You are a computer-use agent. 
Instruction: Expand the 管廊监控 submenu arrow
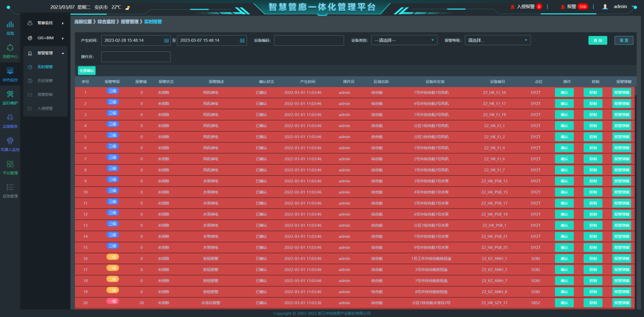pos(63,23)
